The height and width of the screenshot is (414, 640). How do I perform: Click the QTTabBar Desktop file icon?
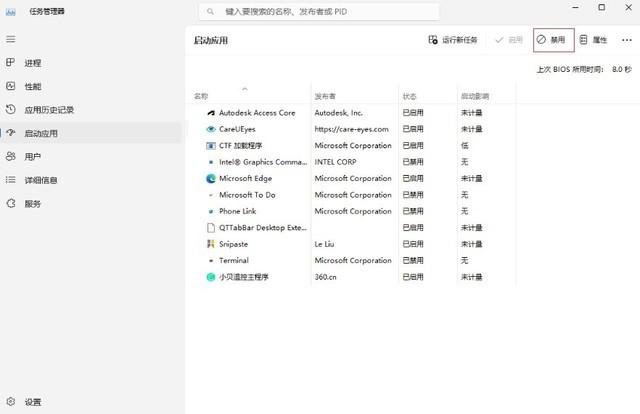[211, 227]
